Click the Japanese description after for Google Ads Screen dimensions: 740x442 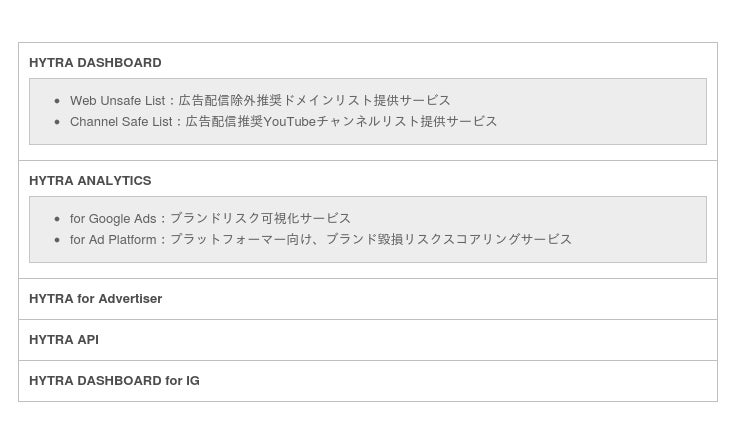click(260, 218)
